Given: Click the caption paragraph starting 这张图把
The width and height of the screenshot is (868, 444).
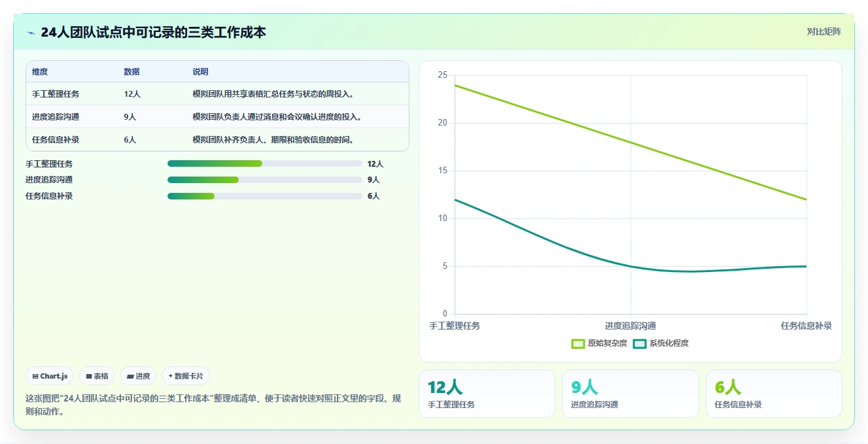Looking at the screenshot, I should [x=213, y=405].
